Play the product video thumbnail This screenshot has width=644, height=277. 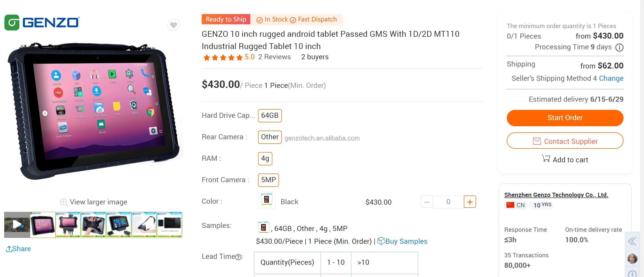coord(17,225)
